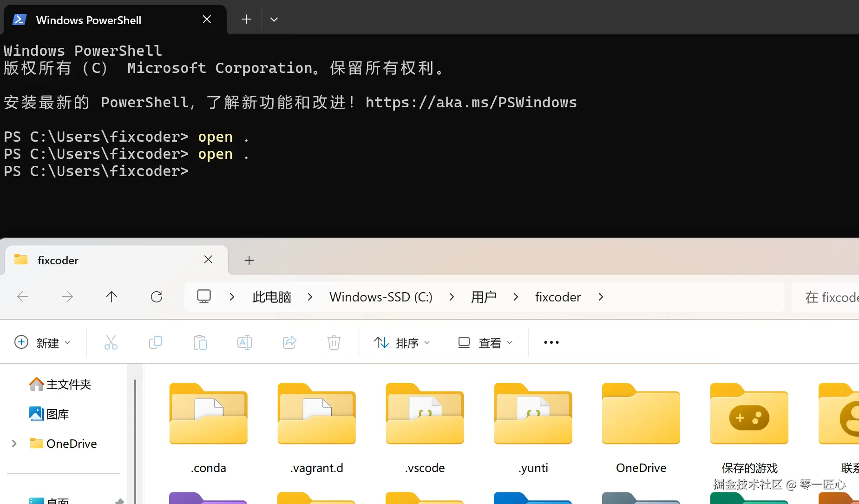Select the .vscode folder
The image size is (859, 504).
pos(425,427)
